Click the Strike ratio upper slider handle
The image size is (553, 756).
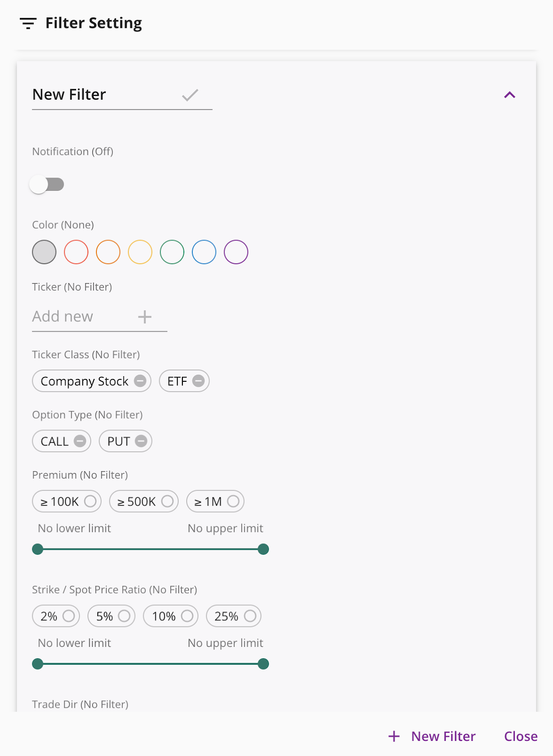pyautogui.click(x=263, y=664)
